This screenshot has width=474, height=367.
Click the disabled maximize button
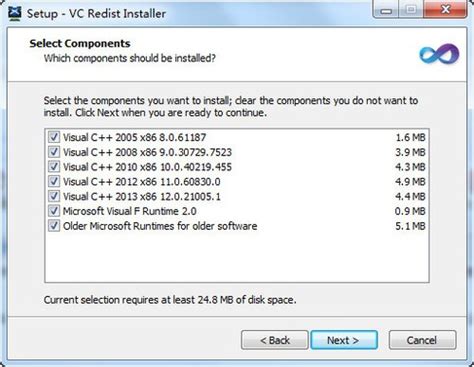(x=411, y=10)
